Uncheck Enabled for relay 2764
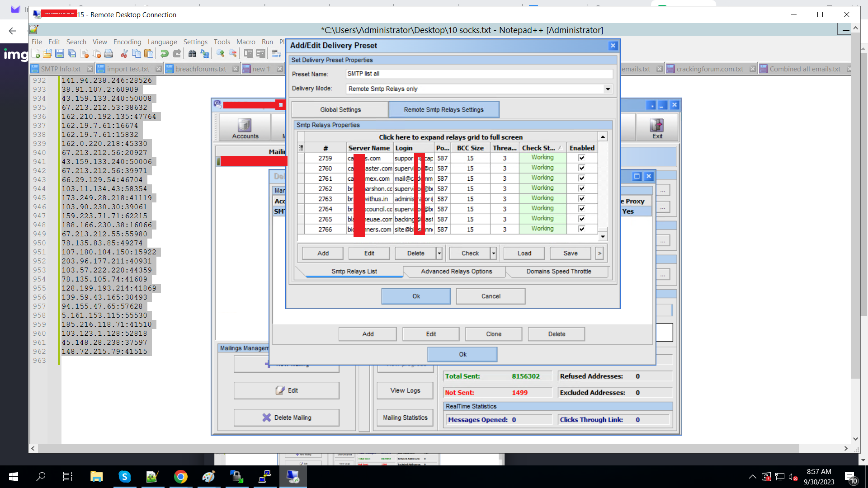The height and width of the screenshot is (488, 868). pos(582,209)
